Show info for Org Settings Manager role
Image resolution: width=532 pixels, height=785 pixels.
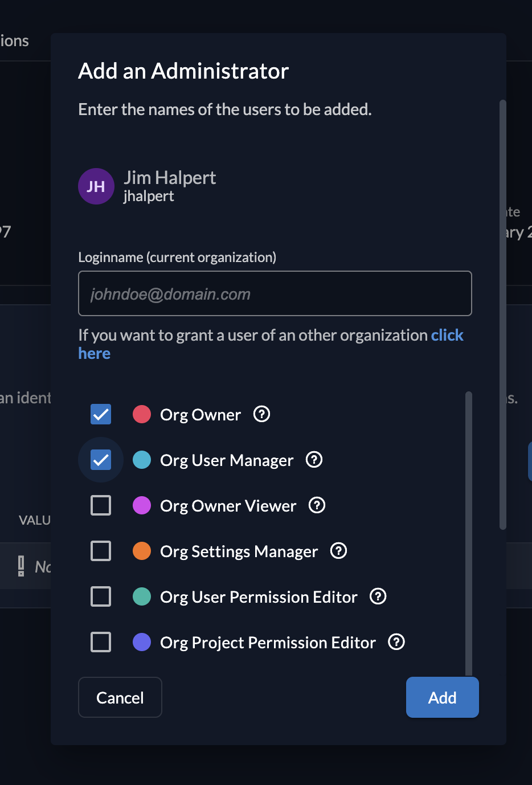[338, 551]
